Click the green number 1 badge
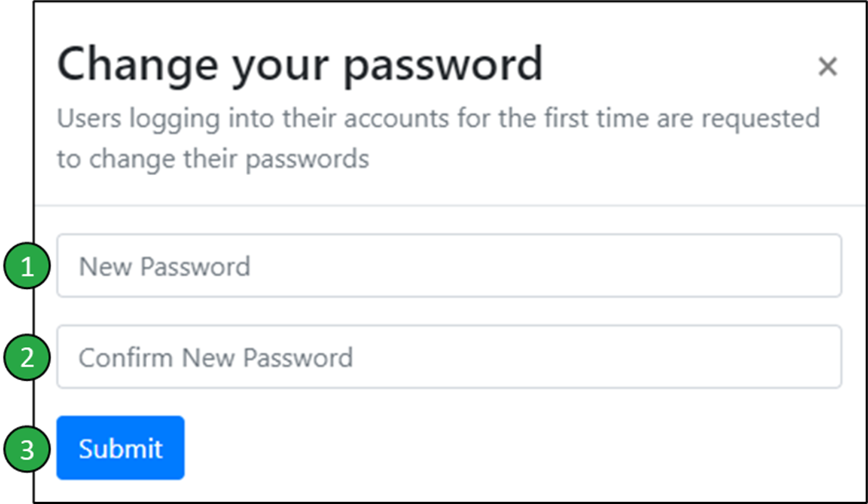This screenshot has height=504, width=868. click(x=27, y=266)
